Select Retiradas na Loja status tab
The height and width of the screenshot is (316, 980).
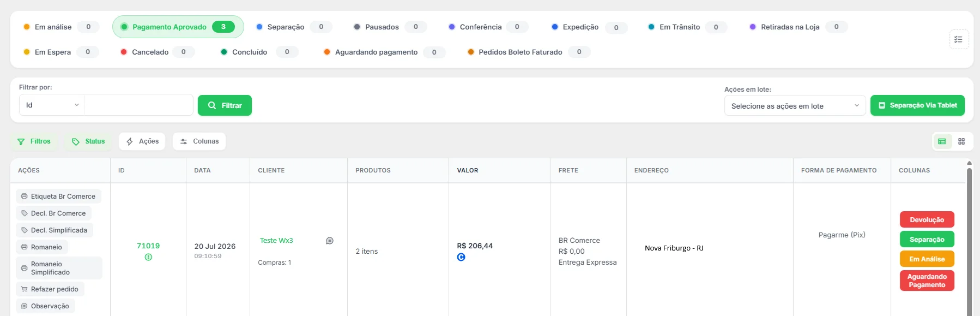(x=798, y=27)
